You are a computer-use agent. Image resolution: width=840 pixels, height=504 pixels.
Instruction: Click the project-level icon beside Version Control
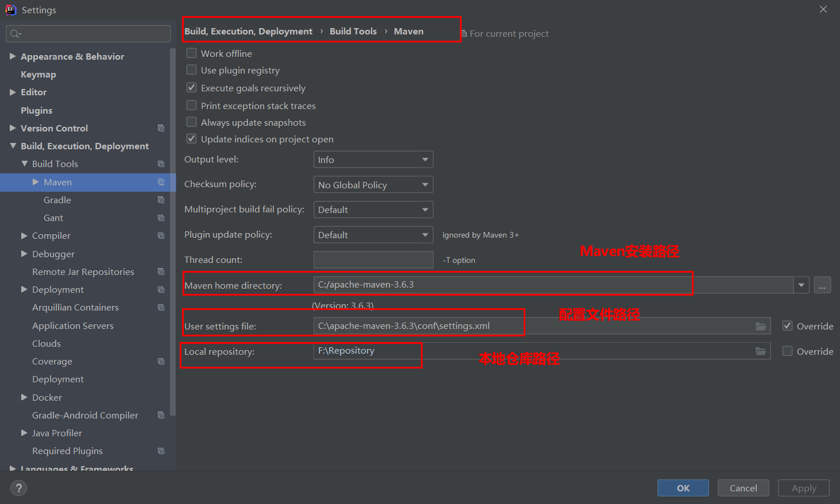[161, 128]
